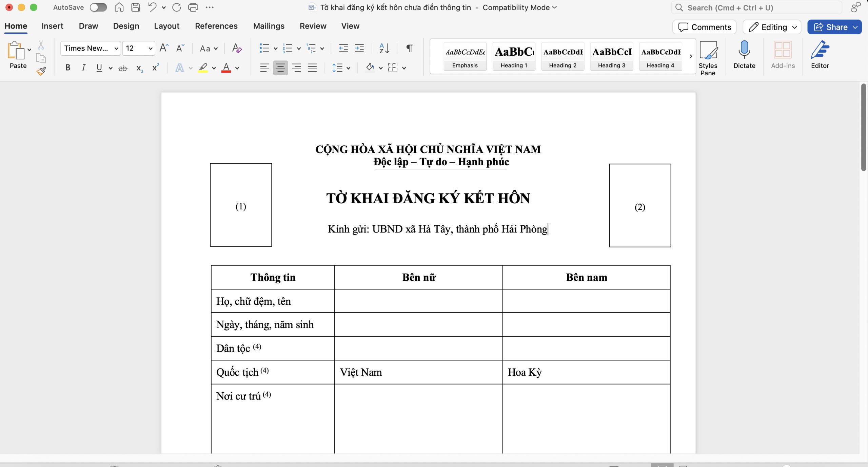868x467 pixels.
Task: Expand the styles gallery arrow
Action: point(691,56)
